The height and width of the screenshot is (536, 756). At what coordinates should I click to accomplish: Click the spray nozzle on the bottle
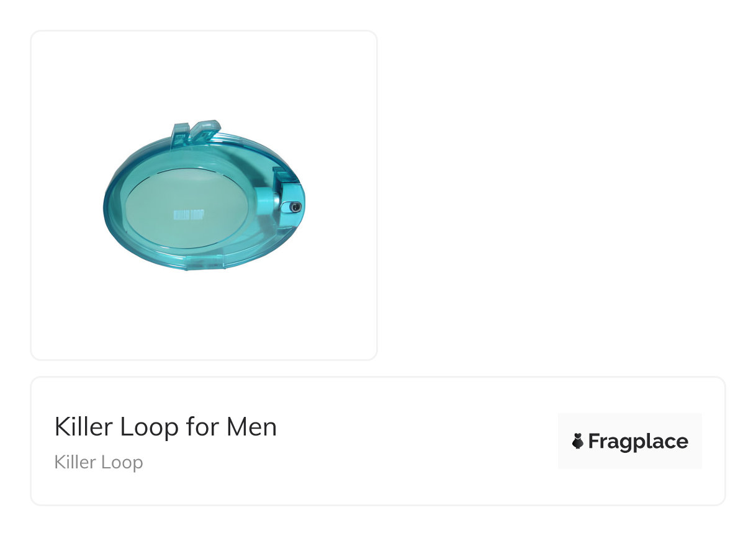click(295, 207)
